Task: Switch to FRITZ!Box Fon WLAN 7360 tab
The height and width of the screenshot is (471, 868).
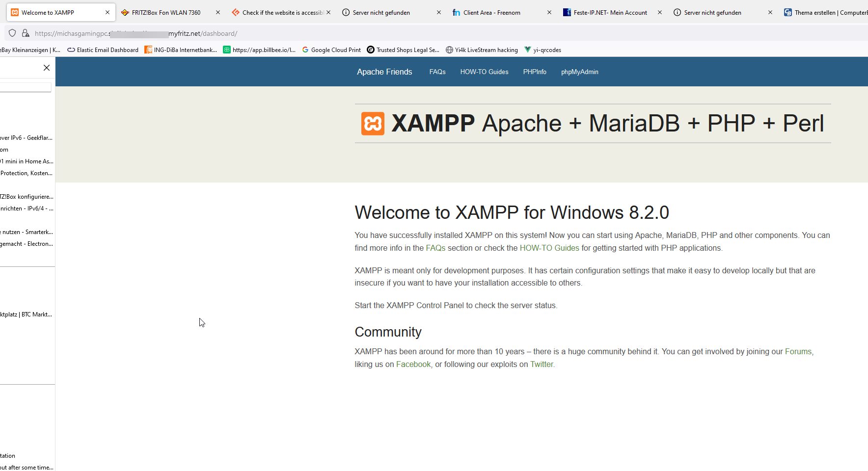Action: (166, 12)
